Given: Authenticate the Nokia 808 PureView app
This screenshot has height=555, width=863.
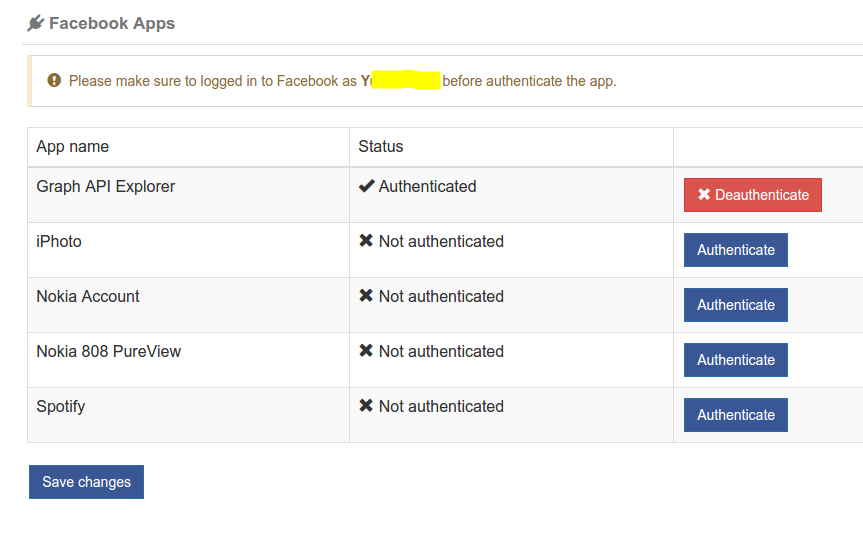Looking at the screenshot, I should (x=735, y=360).
